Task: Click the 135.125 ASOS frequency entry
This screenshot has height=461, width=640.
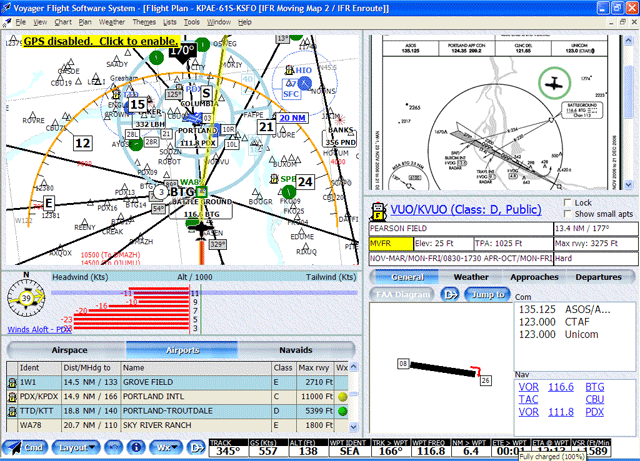Action: pyautogui.click(x=564, y=310)
